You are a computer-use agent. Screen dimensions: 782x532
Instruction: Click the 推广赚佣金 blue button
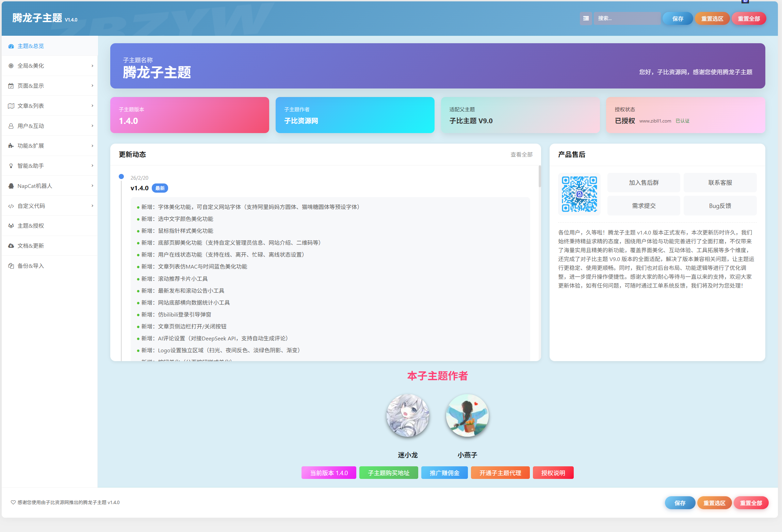pyautogui.click(x=444, y=473)
